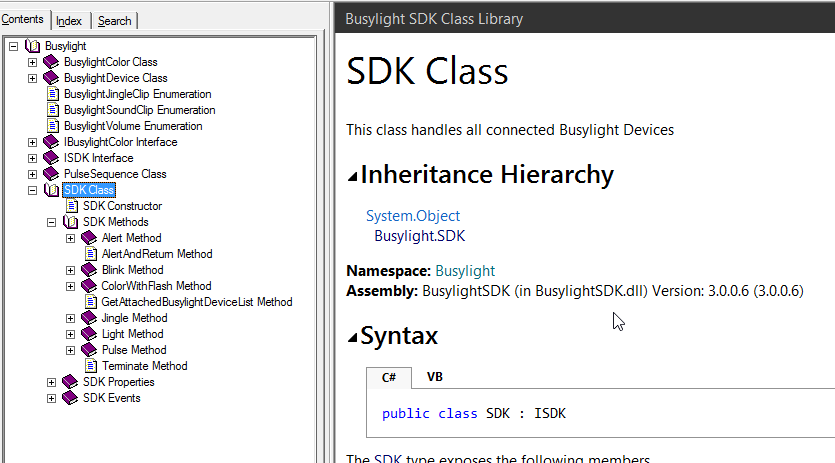Expand the SDK Events node
Screen dimensions: 835x463
coord(52,398)
